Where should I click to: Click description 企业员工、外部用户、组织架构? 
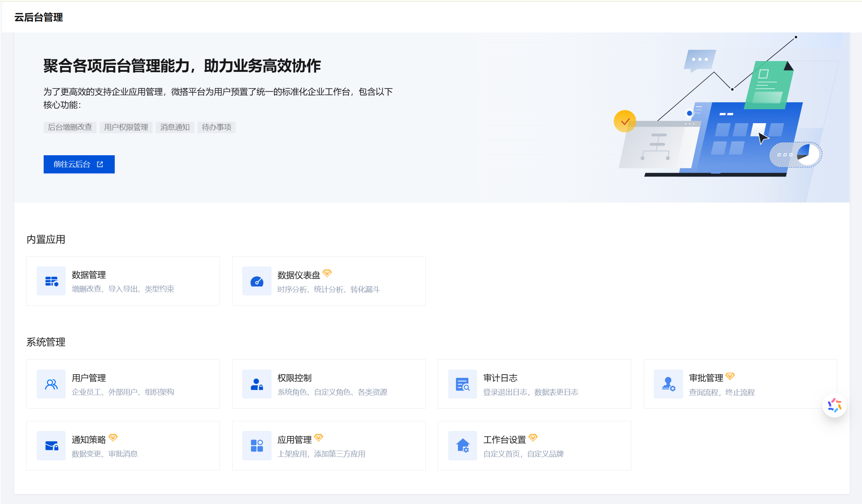123,392
